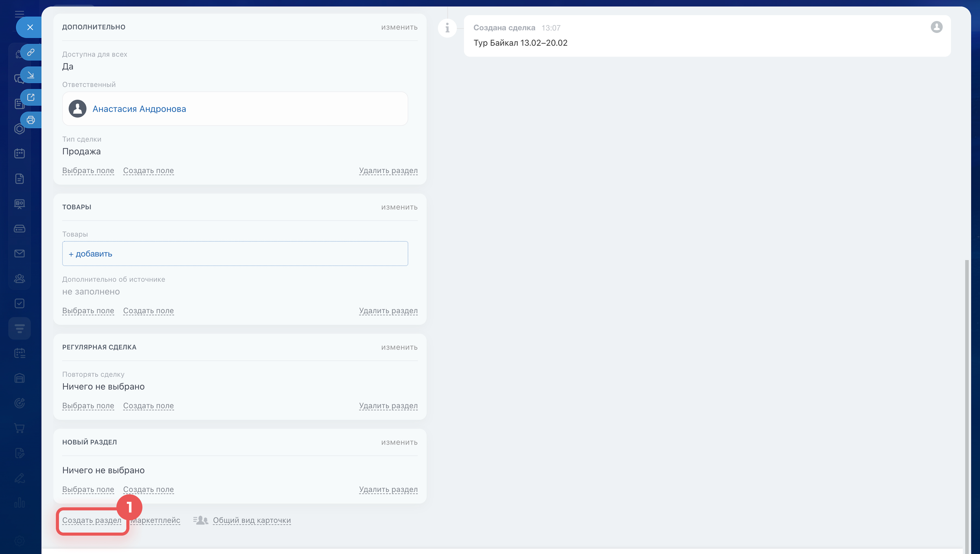Click the Маркетплейс link

tap(156, 520)
